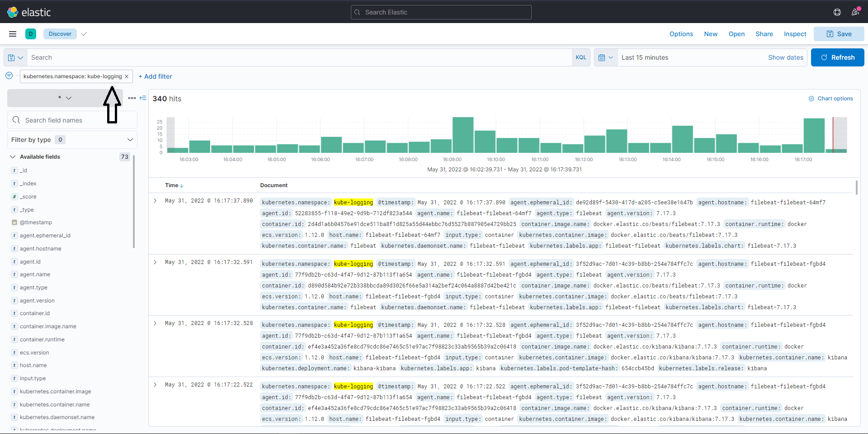Collapse the fields sidebar
This screenshot has width=868, height=434.
click(143, 98)
